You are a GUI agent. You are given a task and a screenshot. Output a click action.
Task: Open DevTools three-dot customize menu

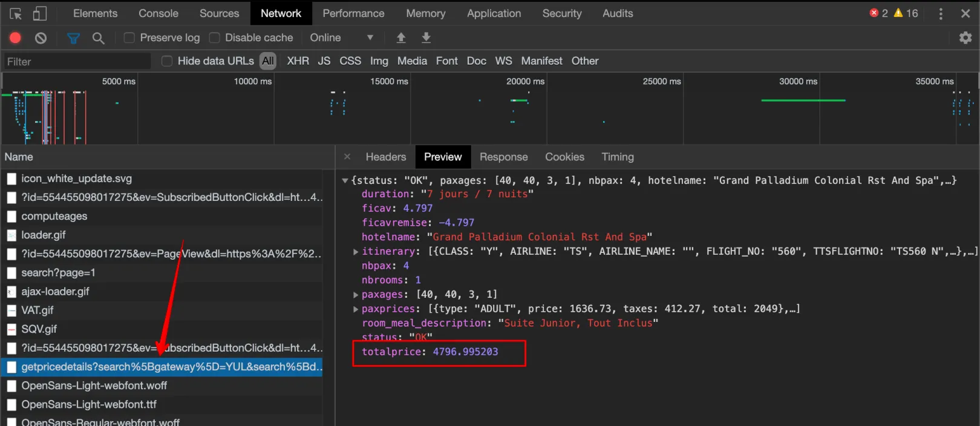click(941, 13)
